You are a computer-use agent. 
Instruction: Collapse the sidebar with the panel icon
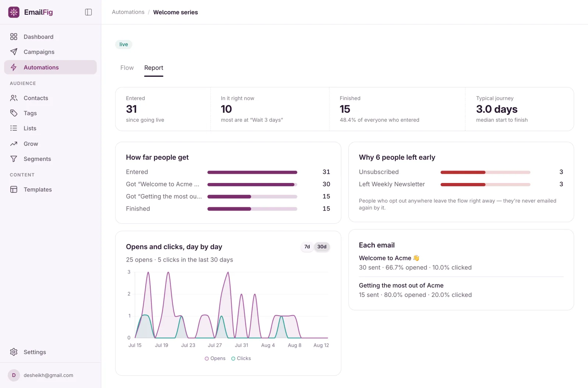point(88,12)
